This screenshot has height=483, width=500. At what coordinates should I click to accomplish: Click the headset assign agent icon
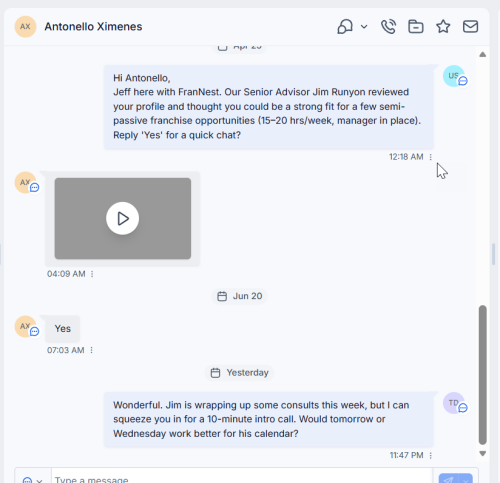pos(345,27)
